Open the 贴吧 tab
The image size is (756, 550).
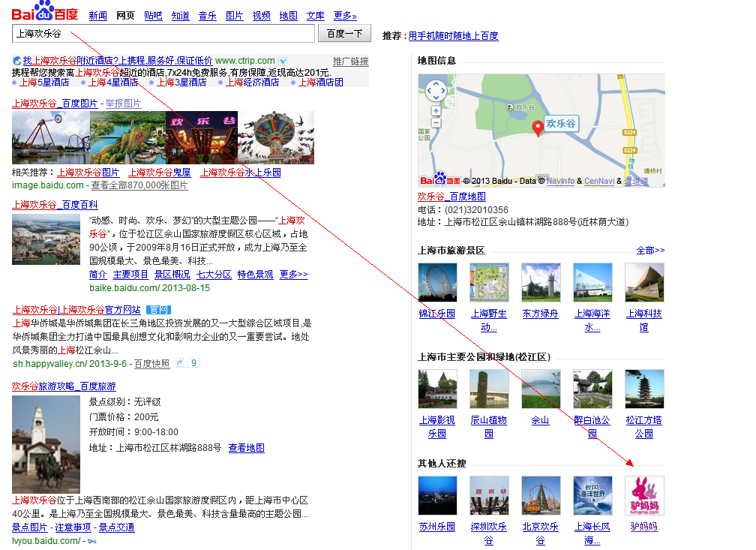pos(153,16)
